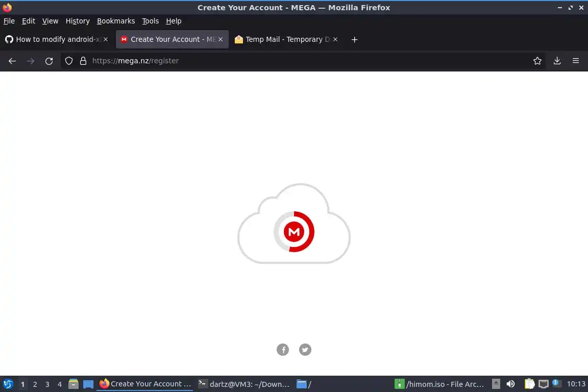Viewport: 588px width, 392px height.
Task: Close the Create Your Account tab
Action: 220,39
